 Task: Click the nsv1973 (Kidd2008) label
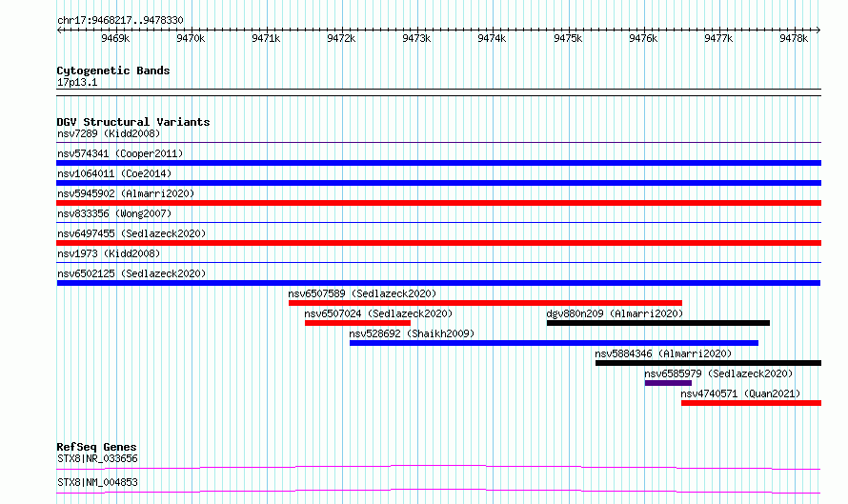coord(109,253)
